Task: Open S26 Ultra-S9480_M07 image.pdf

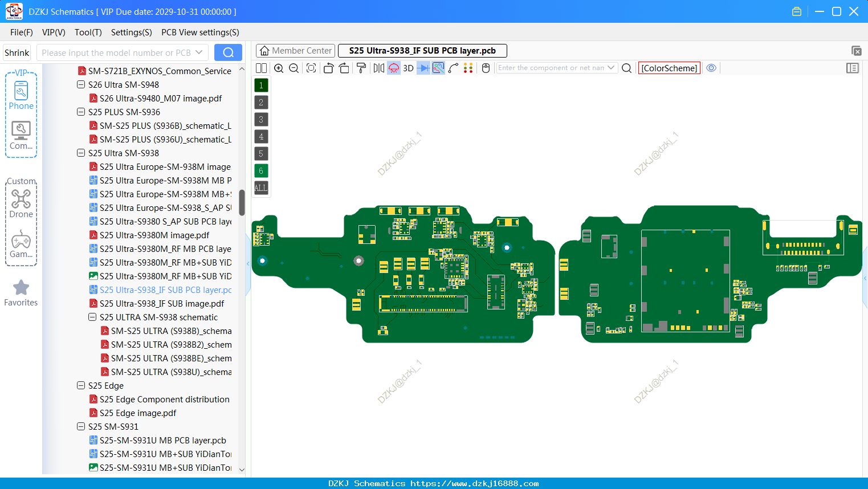Action: (x=156, y=98)
